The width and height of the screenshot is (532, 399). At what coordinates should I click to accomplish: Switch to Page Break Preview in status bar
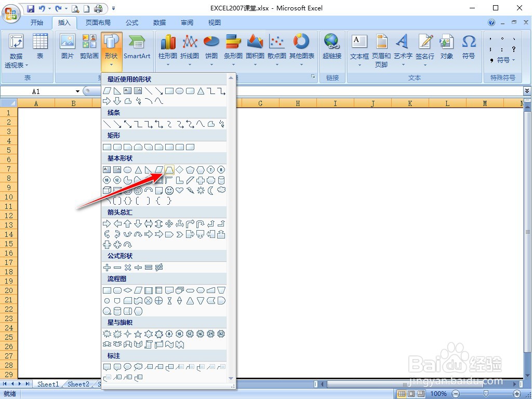[421, 394]
